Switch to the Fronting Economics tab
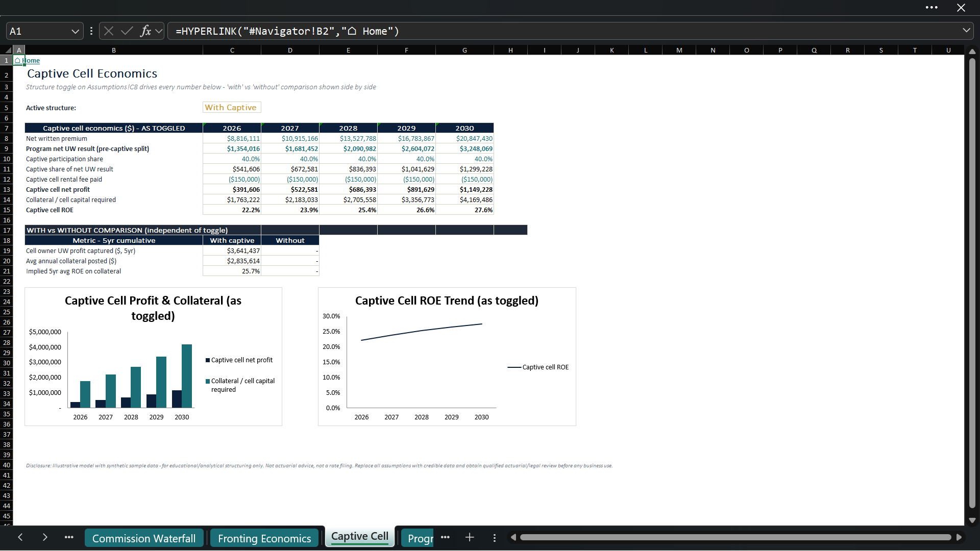Screen dimensions: 980x551 coord(264,538)
